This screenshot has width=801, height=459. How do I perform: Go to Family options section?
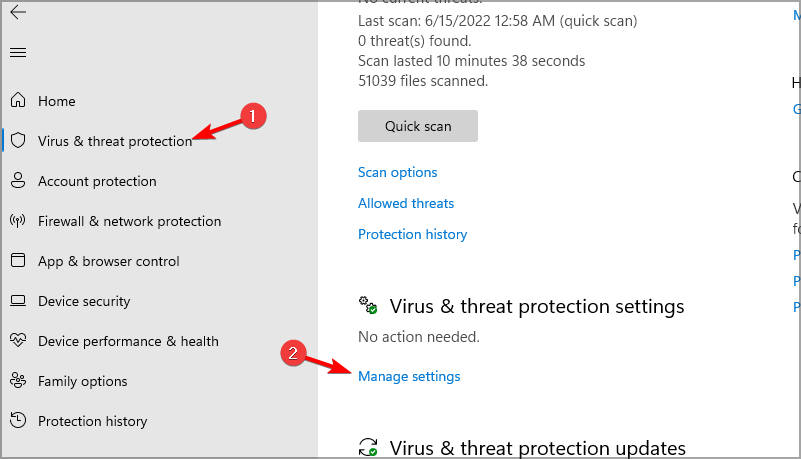pyautogui.click(x=82, y=381)
